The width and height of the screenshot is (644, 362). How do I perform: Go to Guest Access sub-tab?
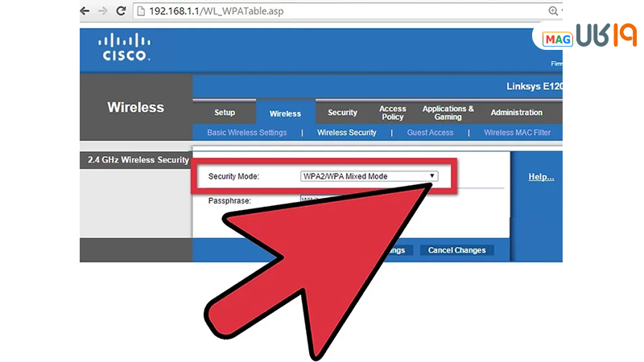tap(430, 133)
